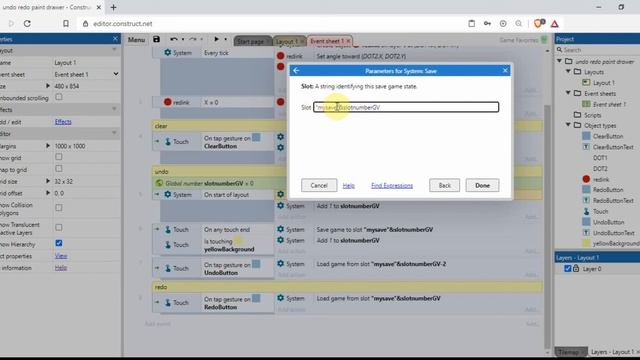640x360 pixels.
Task: Click the bookmark icon in the address bar
Action: click(66, 24)
